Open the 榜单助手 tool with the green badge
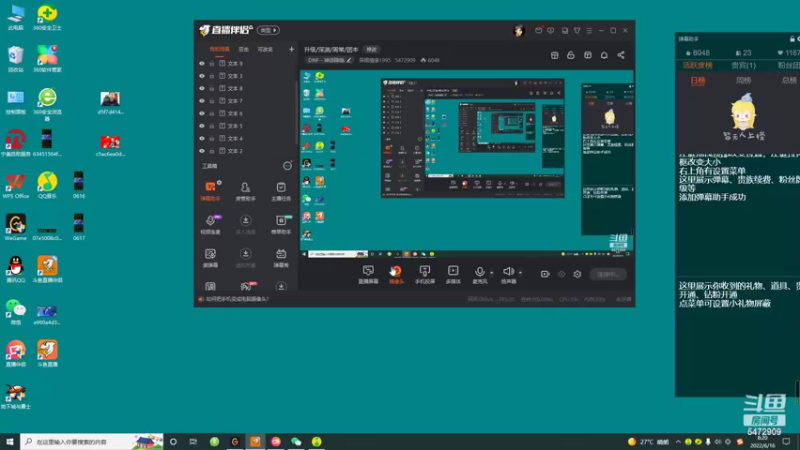Image resolution: width=800 pixels, height=450 pixels. [281, 224]
